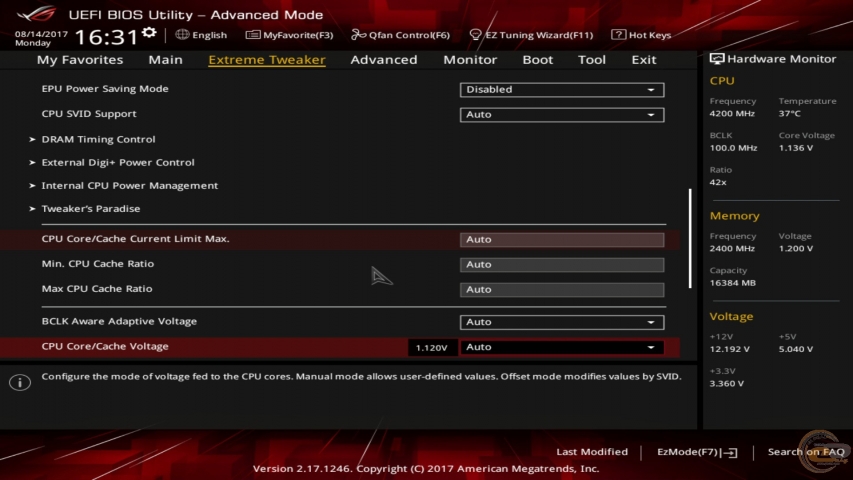Click the Min. CPU Cache Ratio field
The image size is (853, 480).
pos(561,264)
